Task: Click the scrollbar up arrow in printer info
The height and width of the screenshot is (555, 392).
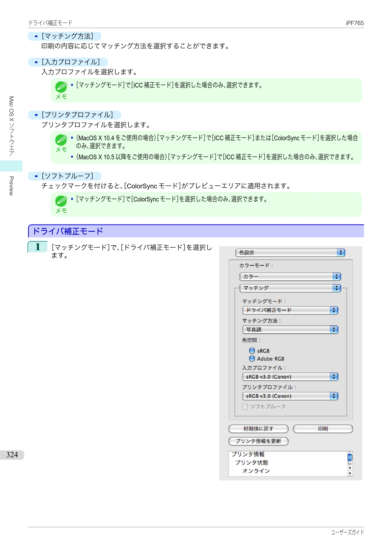Action: (x=350, y=468)
